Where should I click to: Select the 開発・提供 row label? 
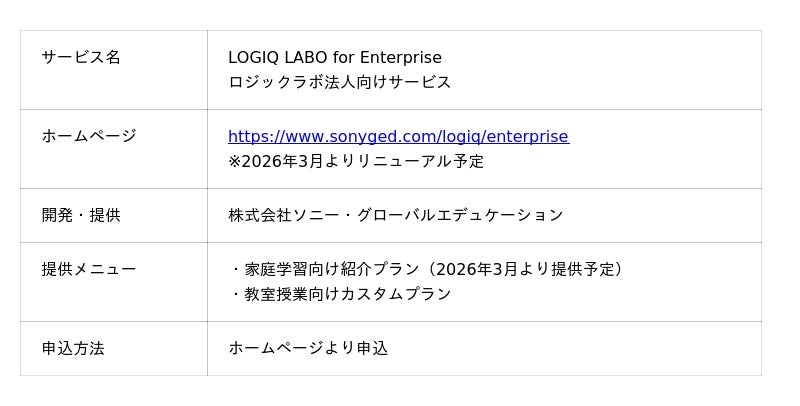click(81, 215)
